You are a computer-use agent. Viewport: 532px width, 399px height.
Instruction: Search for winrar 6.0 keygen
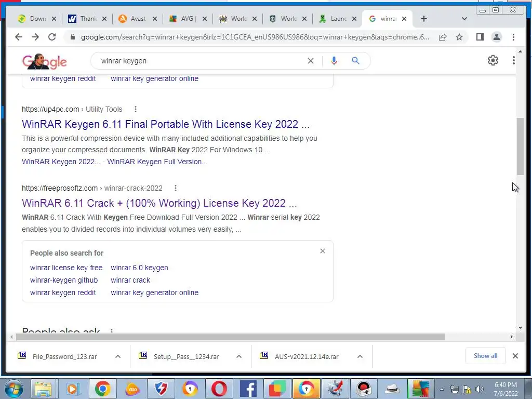pos(139,268)
